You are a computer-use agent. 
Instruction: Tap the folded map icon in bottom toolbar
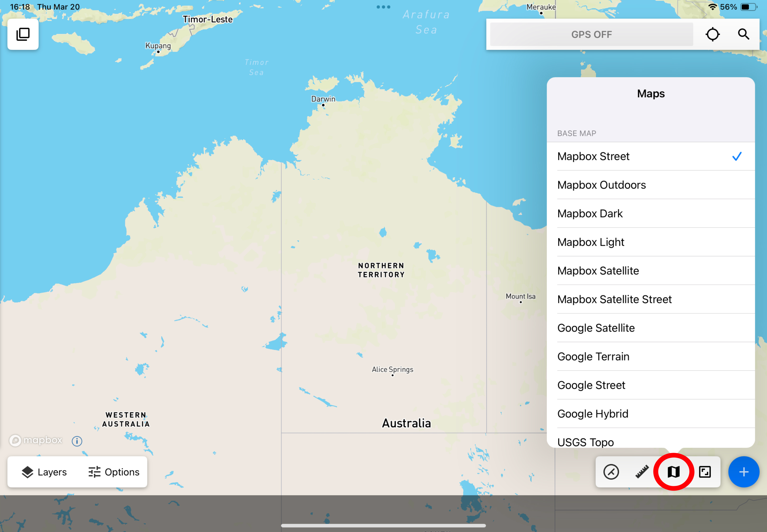pyautogui.click(x=674, y=472)
